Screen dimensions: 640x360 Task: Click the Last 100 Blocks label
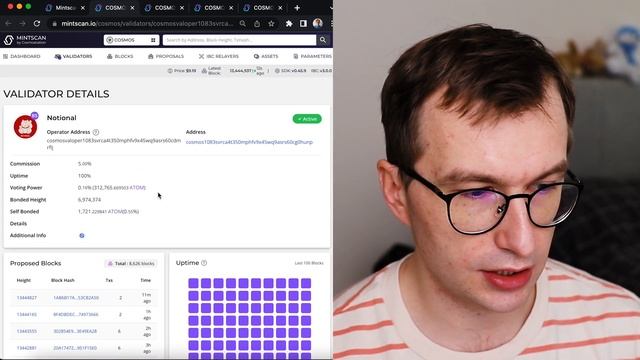point(309,263)
